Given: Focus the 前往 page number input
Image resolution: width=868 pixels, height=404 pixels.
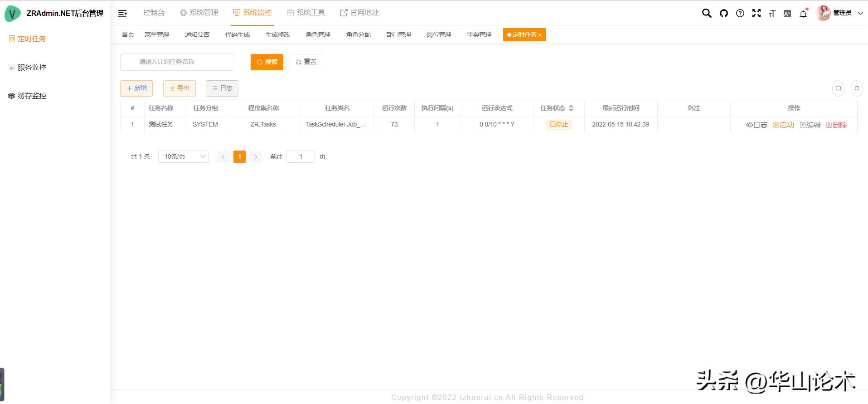Looking at the screenshot, I should 301,157.
